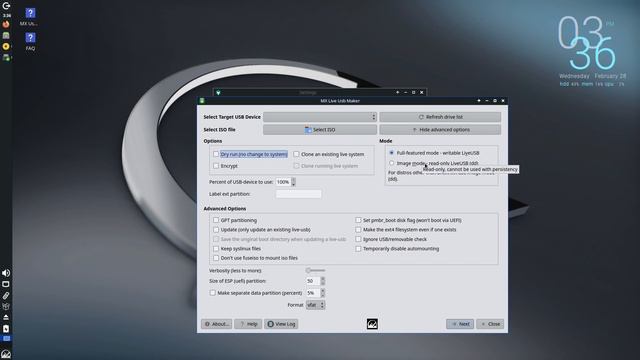Screen dimensions: 640x360
Task: Open the clipboard paperclip tray icon
Action: tap(6, 295)
